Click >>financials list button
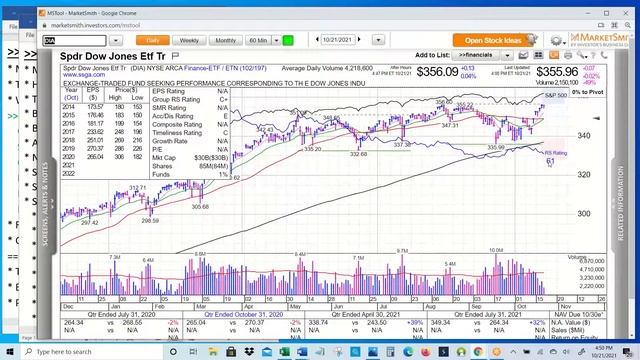The height and width of the screenshot is (360, 640). [477, 55]
